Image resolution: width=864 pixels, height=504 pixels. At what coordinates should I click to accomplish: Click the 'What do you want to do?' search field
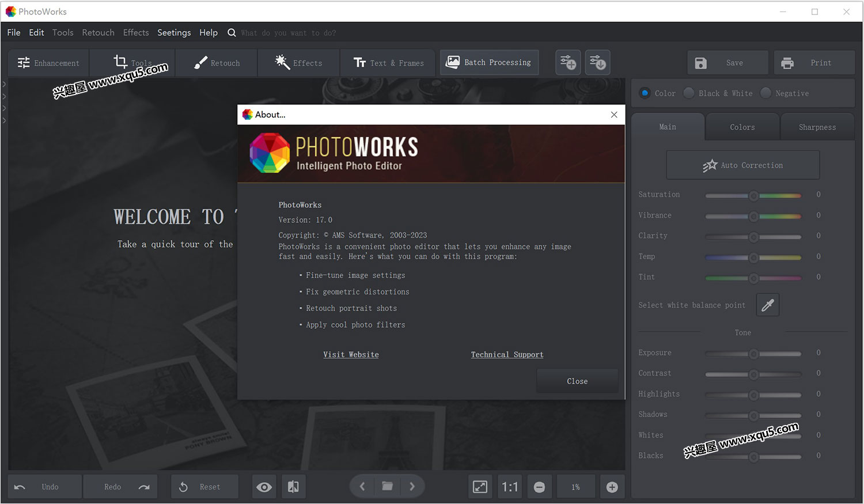click(289, 33)
